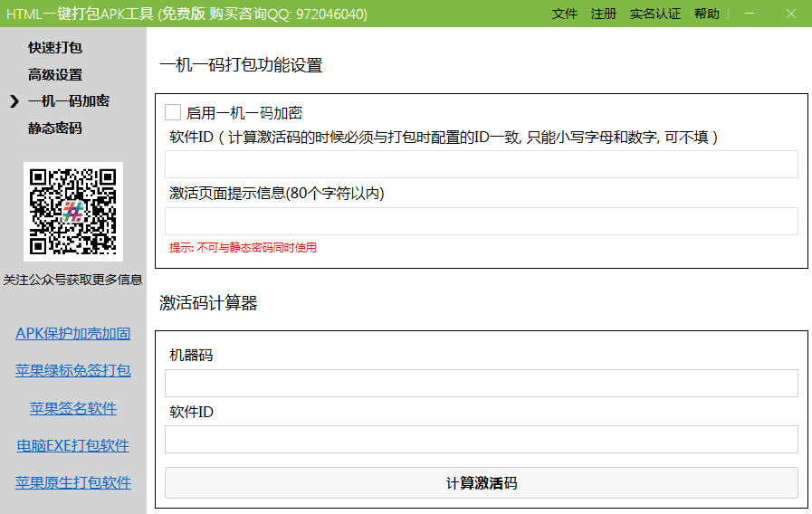The image size is (812, 514).
Task: Switch to 快速打包 section
Action: (55, 47)
